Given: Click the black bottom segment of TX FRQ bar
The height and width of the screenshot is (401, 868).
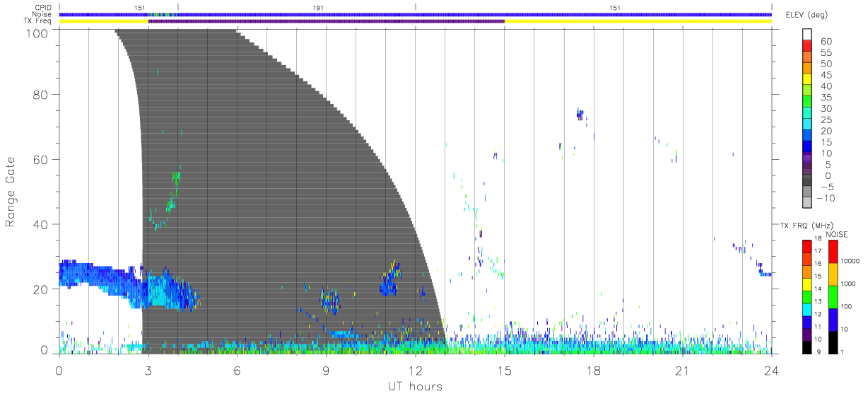Looking at the screenshot, I should (x=807, y=347).
